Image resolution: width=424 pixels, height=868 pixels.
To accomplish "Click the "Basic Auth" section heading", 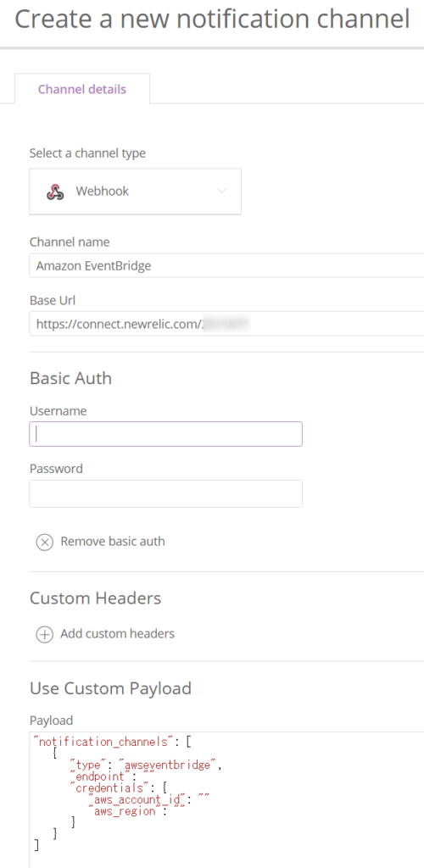I will point(70,378).
